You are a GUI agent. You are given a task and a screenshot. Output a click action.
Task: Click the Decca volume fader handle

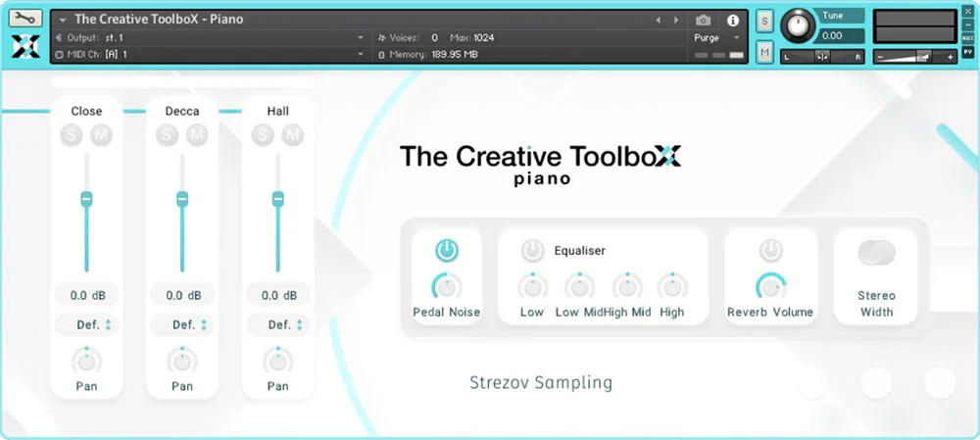[x=181, y=199]
